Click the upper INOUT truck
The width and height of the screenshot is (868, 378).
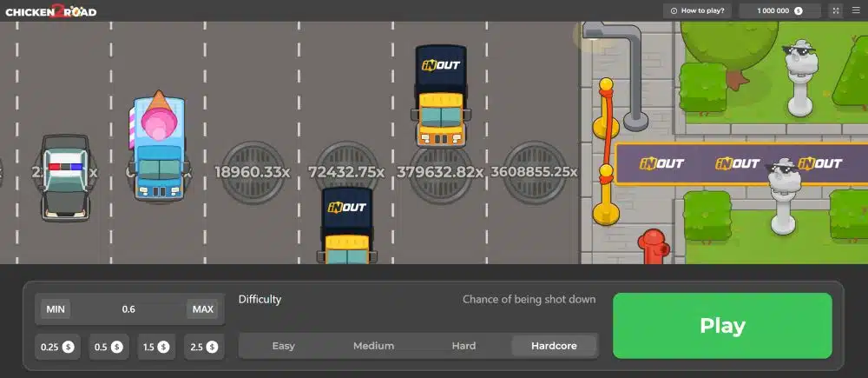pyautogui.click(x=441, y=96)
